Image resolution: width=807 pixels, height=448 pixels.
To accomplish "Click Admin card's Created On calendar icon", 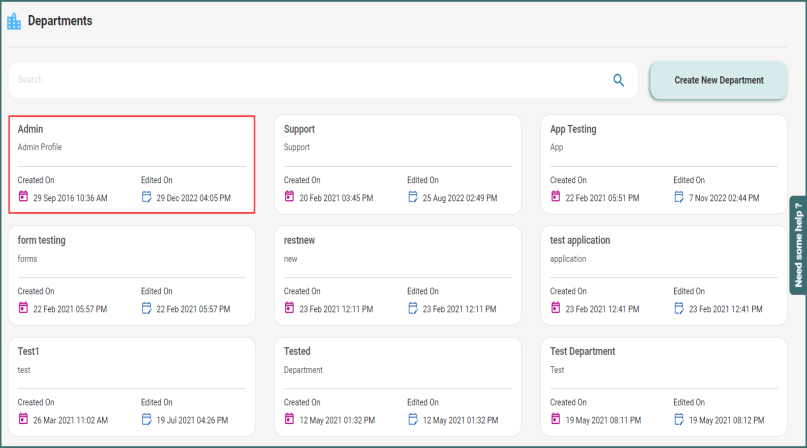I will (x=23, y=197).
